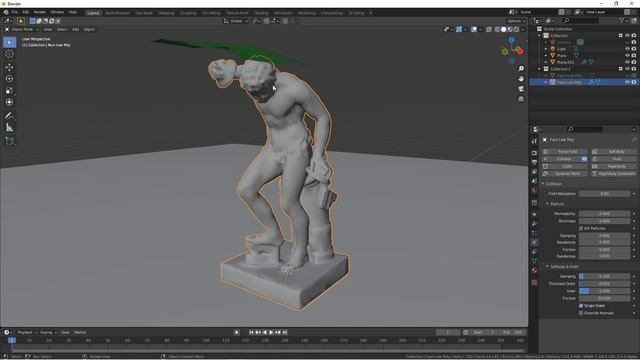640x360 pixels.
Task: Toggle the Override Normals checkbox
Action: (581, 313)
